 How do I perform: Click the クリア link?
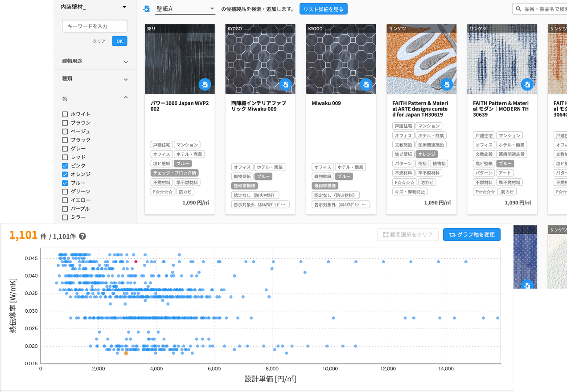coord(99,41)
